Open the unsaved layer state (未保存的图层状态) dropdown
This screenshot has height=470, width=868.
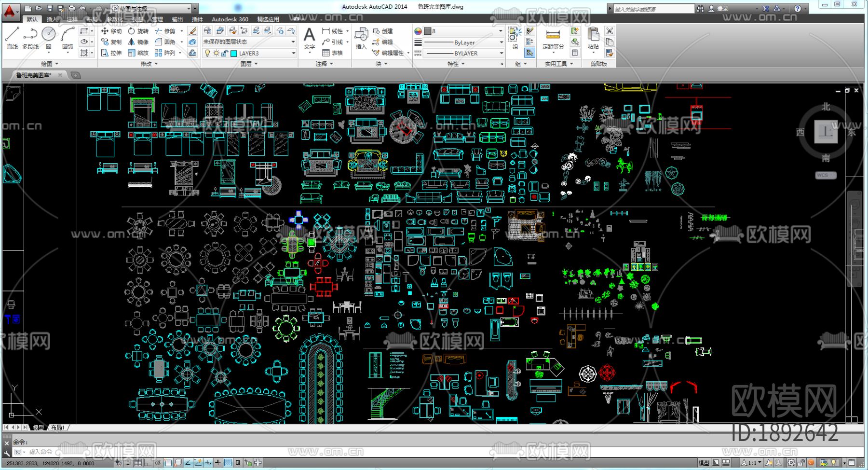(293, 42)
